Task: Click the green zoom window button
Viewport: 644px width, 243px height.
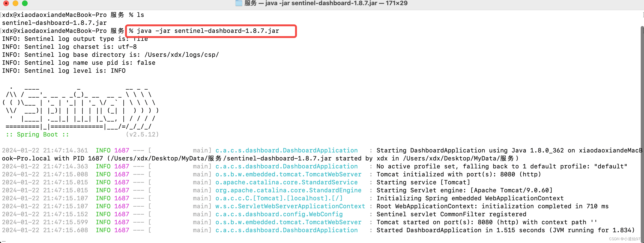Action: (x=25, y=3)
